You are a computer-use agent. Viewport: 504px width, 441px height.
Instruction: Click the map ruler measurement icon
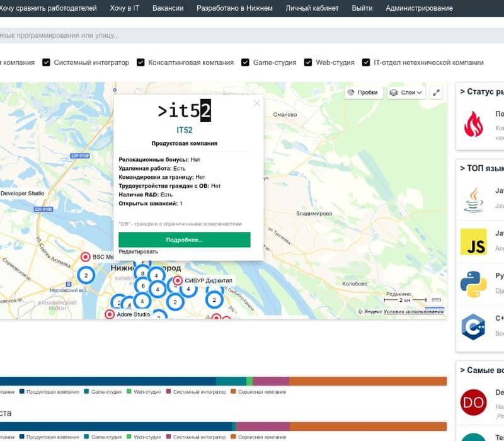tap(436, 300)
